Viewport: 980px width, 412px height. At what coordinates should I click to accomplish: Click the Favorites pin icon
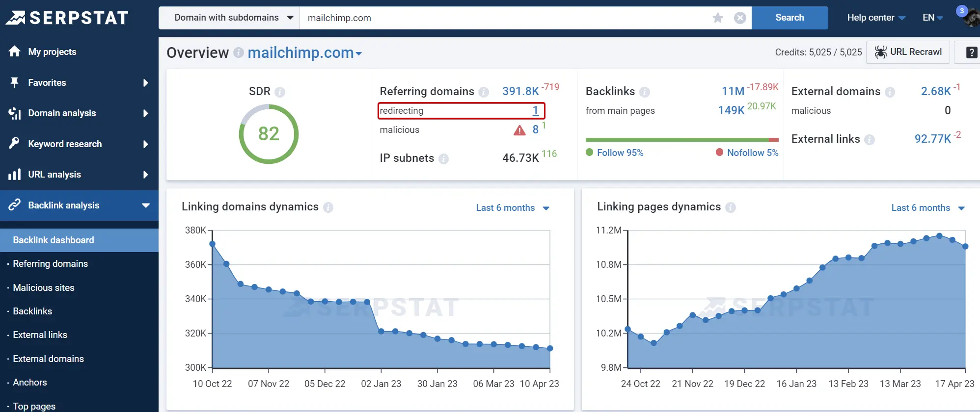coord(15,82)
